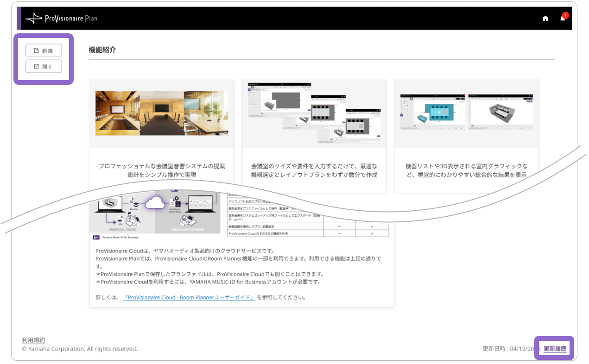Open the Room Planner user guide link
This screenshot has height=364, width=589.
(189, 297)
